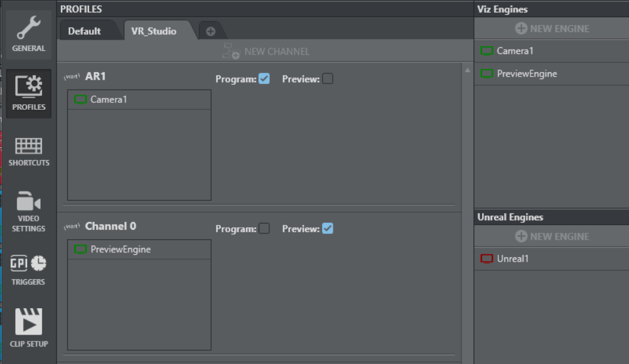
Task: Click New Engine under Unreal Engines
Action: click(552, 236)
